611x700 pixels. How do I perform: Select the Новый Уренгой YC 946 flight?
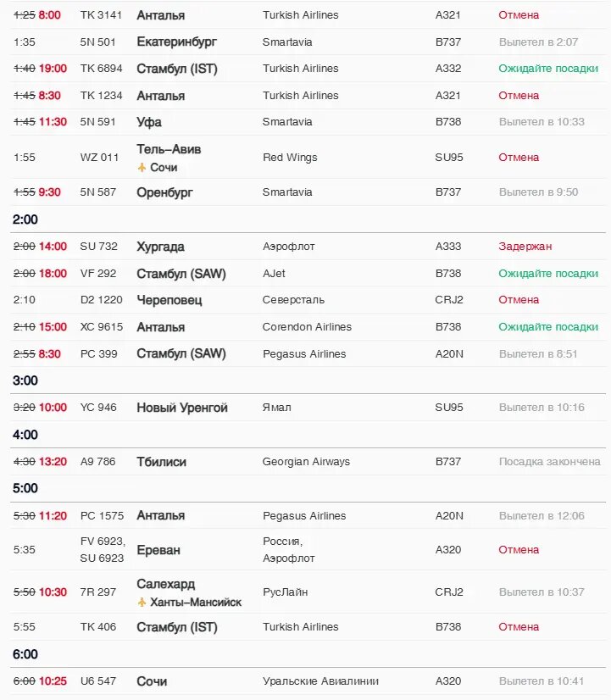click(308, 408)
